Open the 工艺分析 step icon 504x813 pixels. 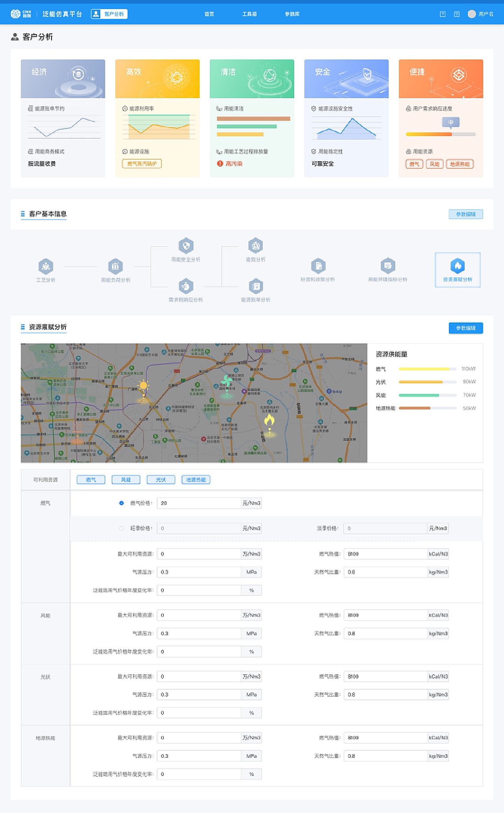point(46,266)
